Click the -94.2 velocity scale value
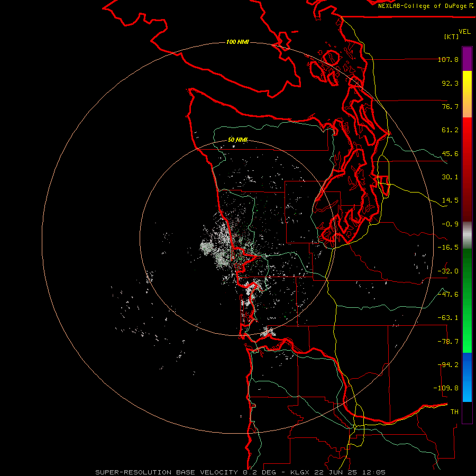 [448, 365]
